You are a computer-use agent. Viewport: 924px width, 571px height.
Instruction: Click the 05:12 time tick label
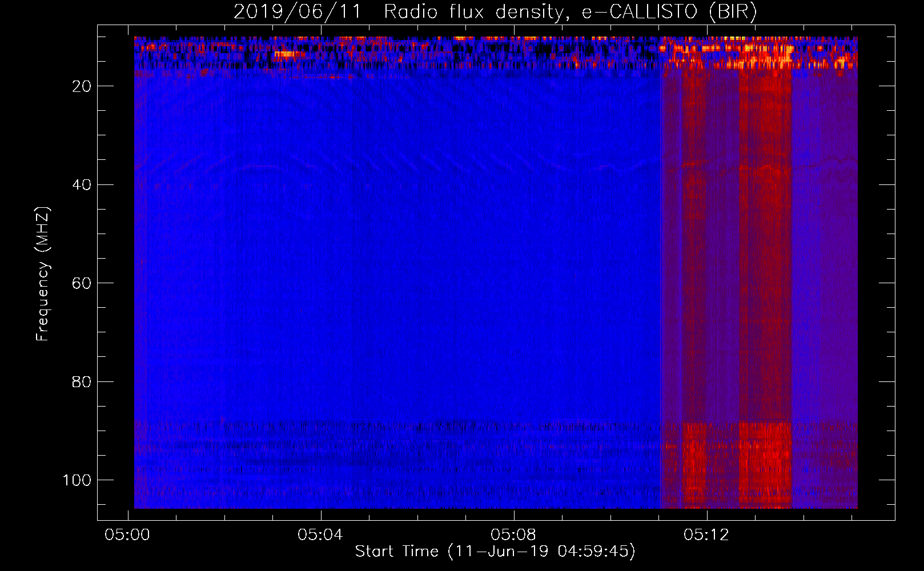click(706, 535)
